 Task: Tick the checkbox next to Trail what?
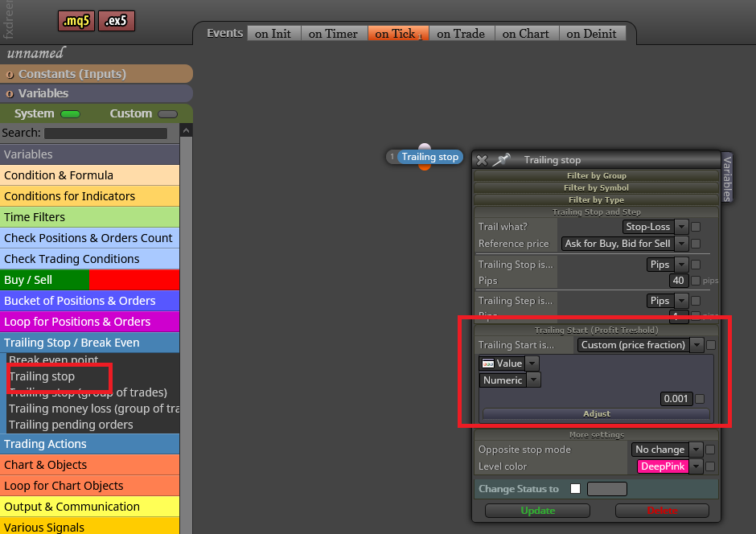tap(696, 227)
